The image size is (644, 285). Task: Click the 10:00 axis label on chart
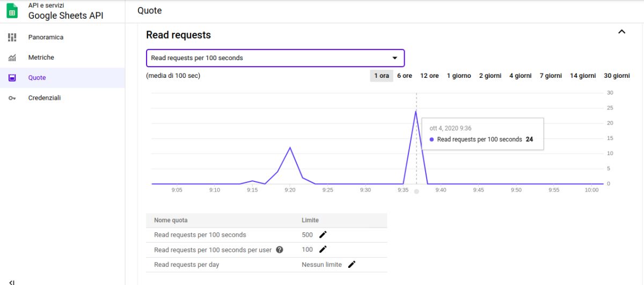[591, 190]
